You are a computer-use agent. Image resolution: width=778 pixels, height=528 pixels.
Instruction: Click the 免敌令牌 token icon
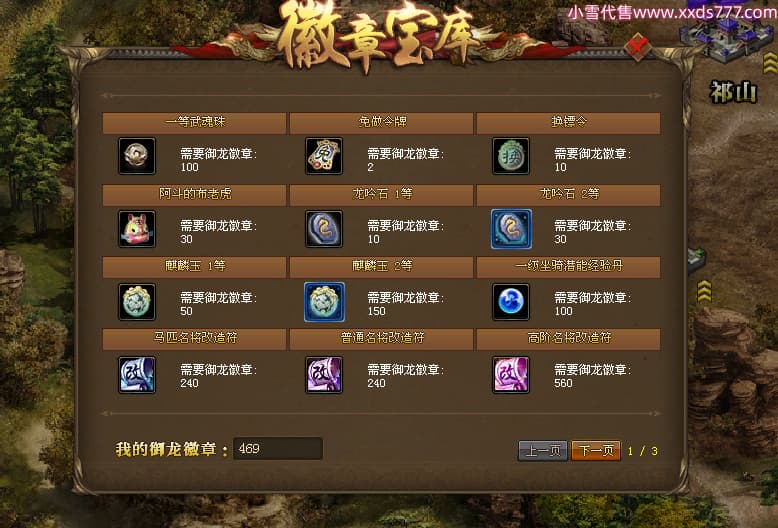(x=324, y=156)
